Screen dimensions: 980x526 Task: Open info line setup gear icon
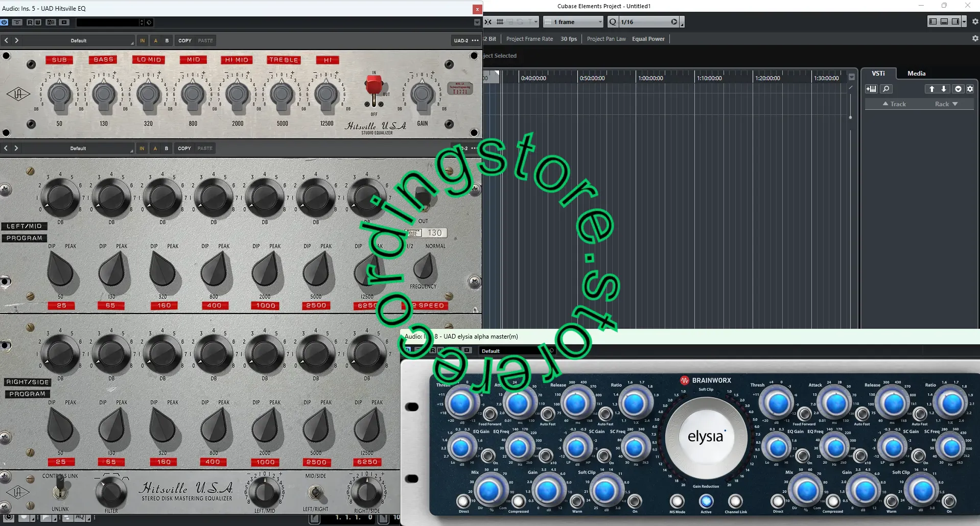(974, 38)
